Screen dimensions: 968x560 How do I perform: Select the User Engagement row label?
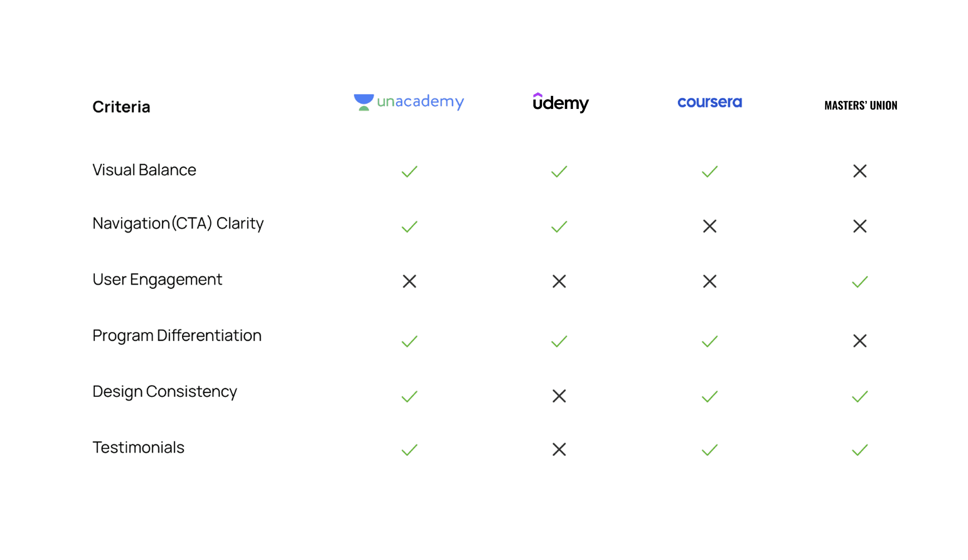pos(157,280)
